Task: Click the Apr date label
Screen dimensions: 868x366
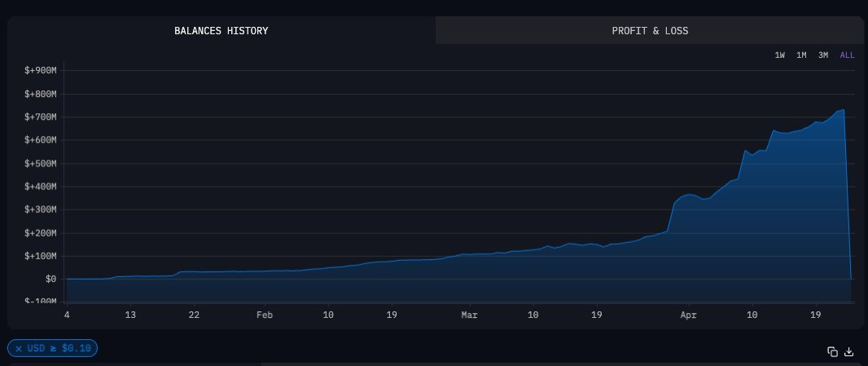Action: pos(688,315)
